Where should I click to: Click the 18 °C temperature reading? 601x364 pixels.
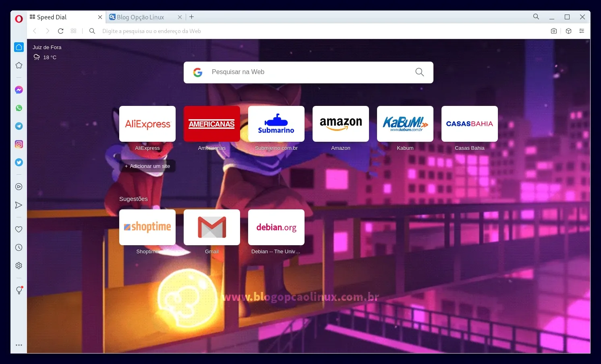coord(50,58)
